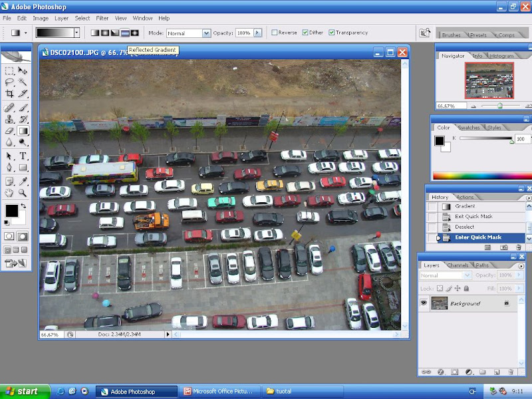Select the Type tool
Viewport: 532px width, 399px height.
[22, 156]
